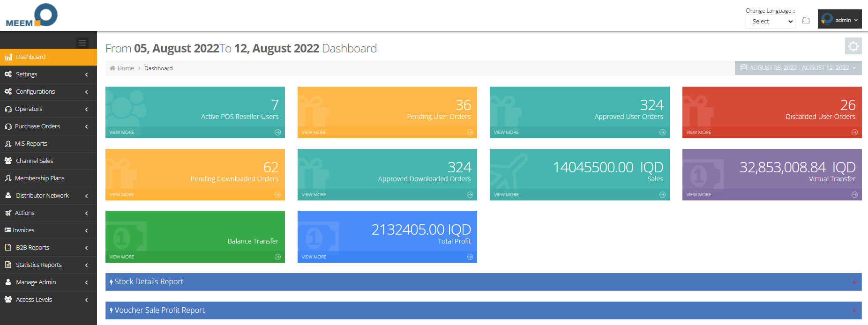This screenshot has height=325, width=868.
Task: Click the Channel Sales group icon
Action: (8, 161)
